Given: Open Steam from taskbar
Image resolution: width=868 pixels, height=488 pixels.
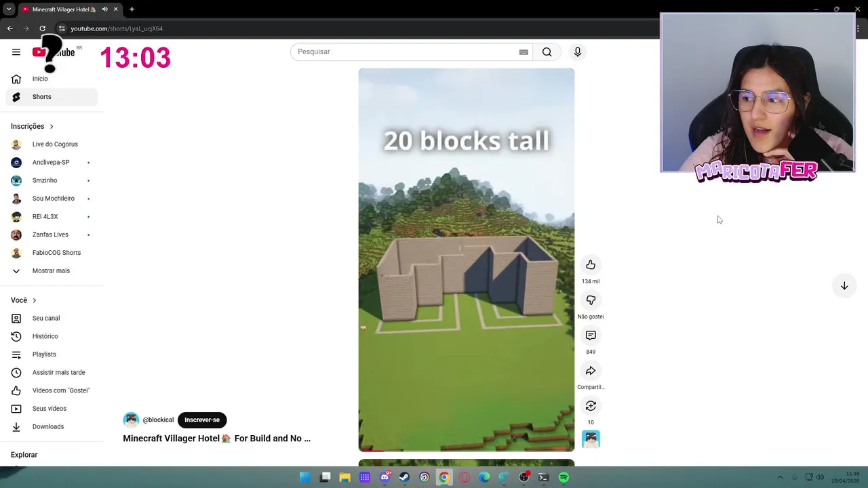Looking at the screenshot, I should [405, 477].
